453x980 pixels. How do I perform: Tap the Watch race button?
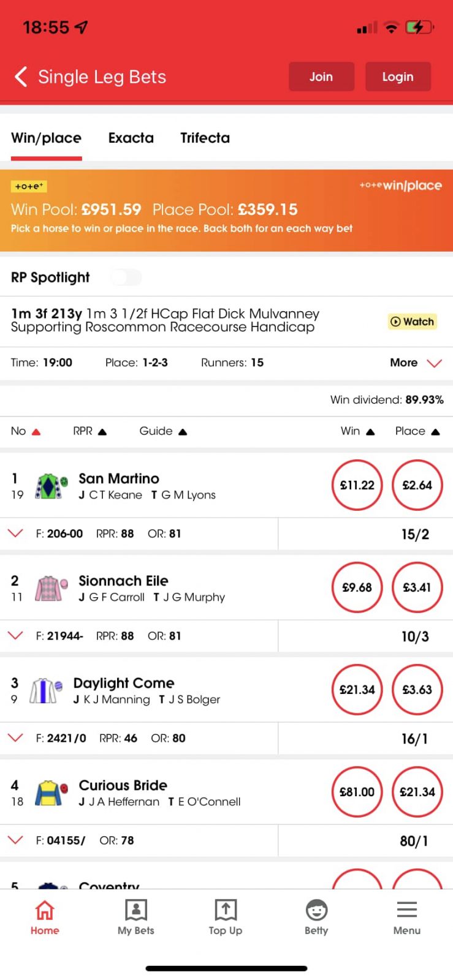click(413, 322)
